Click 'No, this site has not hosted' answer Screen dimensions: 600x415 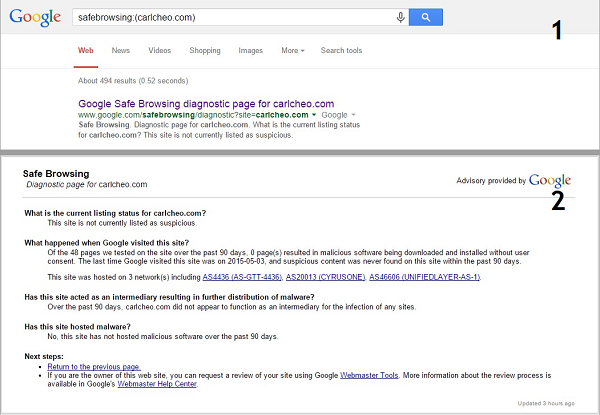pos(163,337)
